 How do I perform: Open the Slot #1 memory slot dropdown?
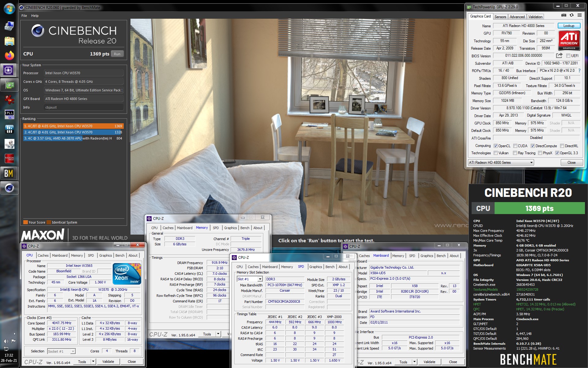point(250,279)
